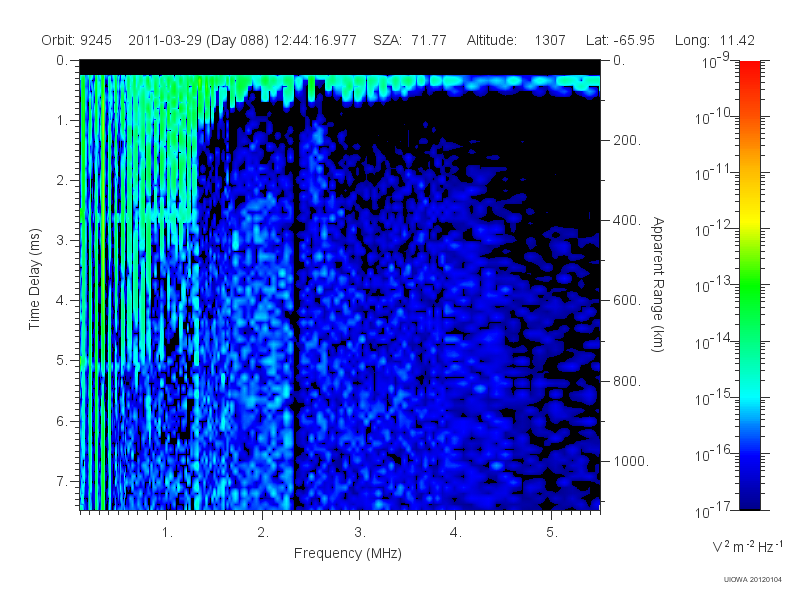Click the 1000. apparent range tick label
The width and height of the screenshot is (800, 600).
pos(631,461)
